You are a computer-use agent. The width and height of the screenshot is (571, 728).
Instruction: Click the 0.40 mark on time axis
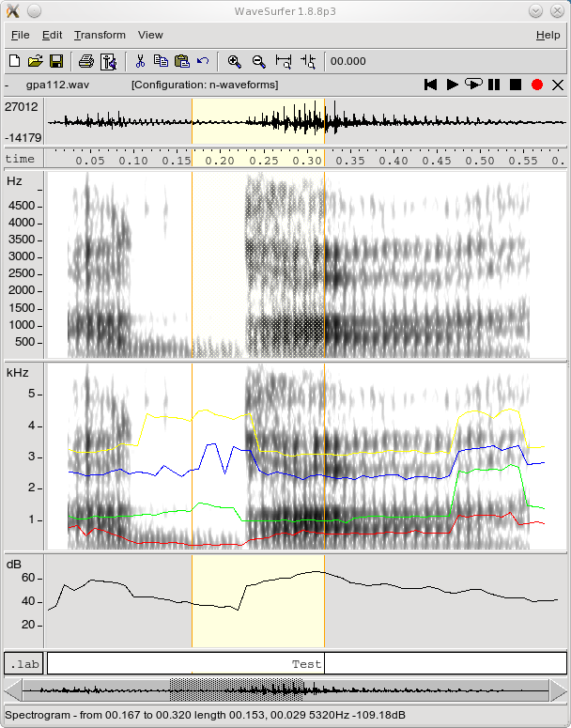coord(394,161)
